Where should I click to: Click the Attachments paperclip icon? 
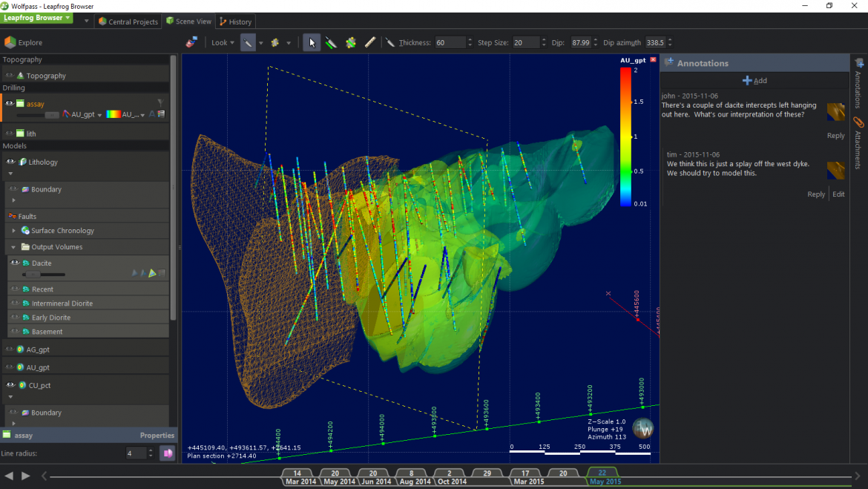point(858,122)
